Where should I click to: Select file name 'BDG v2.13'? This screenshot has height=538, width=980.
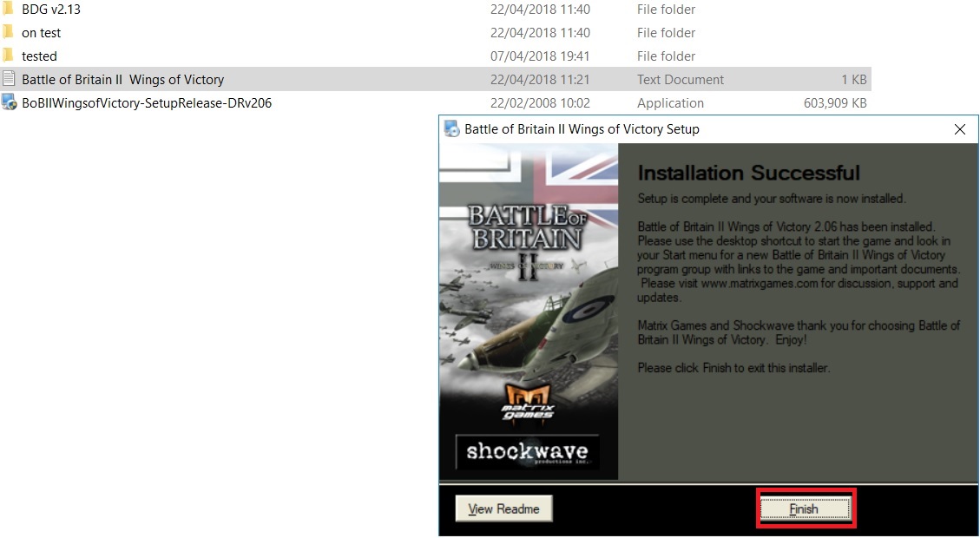[51, 10]
